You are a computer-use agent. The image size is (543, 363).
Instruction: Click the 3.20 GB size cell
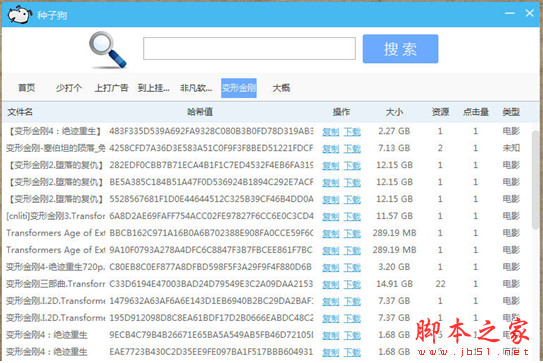pyautogui.click(x=394, y=267)
